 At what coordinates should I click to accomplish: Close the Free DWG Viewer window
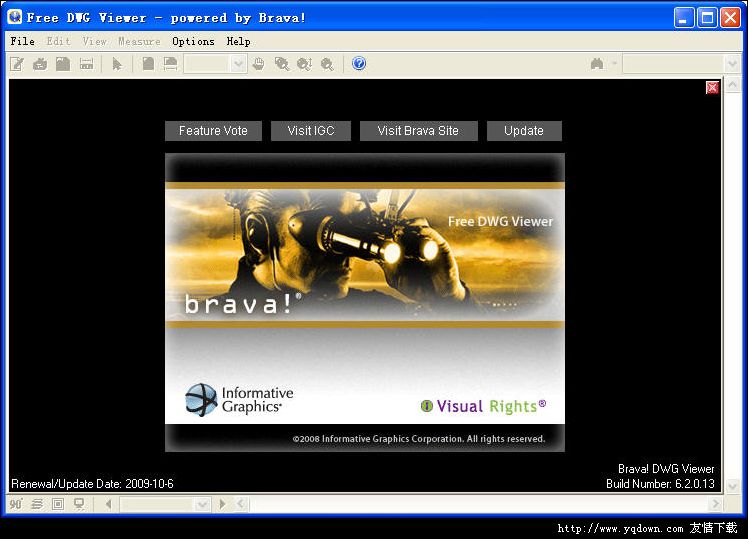tap(730, 18)
